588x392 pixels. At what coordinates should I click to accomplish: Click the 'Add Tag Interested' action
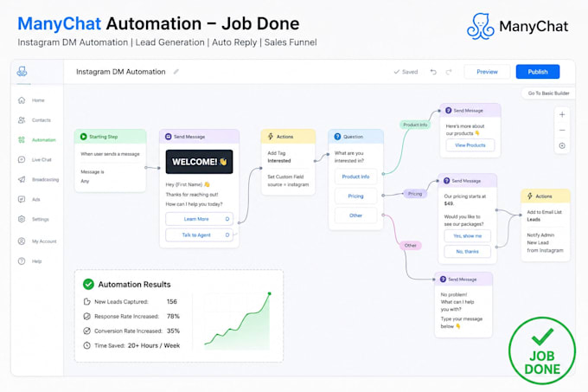[279, 157]
